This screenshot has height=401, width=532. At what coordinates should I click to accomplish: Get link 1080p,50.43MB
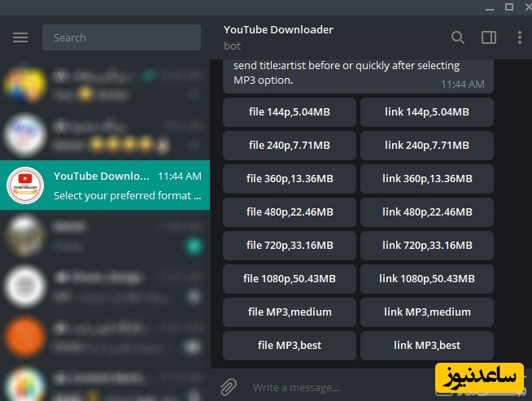click(x=427, y=279)
